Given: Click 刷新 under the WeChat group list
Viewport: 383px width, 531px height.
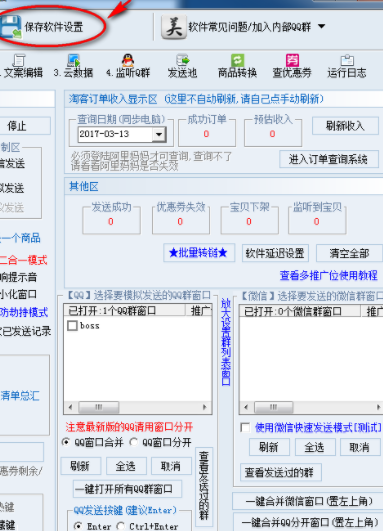Looking at the screenshot, I should tap(269, 447).
